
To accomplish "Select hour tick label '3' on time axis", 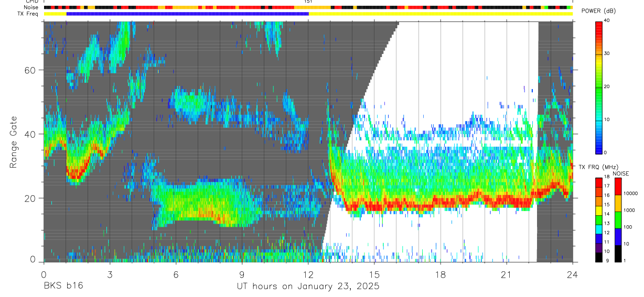I will click(110, 274).
